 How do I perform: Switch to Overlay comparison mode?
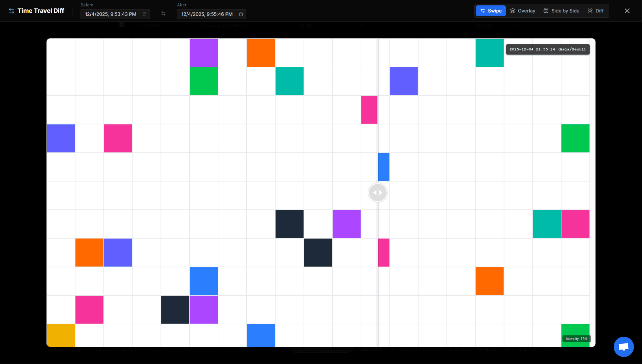click(523, 11)
